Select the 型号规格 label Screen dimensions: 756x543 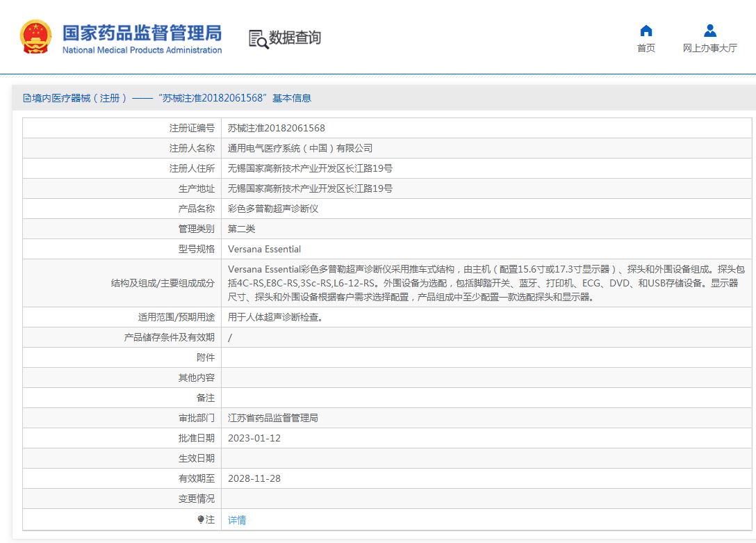(x=196, y=250)
